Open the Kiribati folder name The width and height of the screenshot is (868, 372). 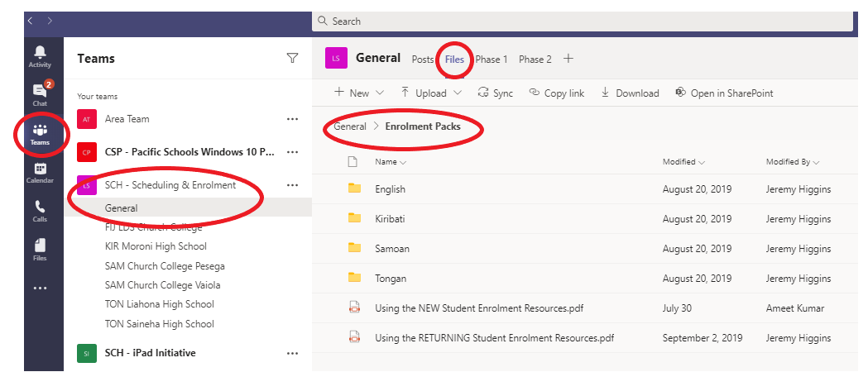pos(390,219)
